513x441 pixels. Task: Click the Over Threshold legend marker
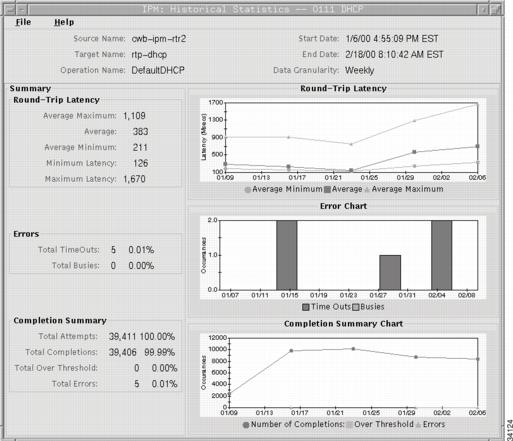(349, 425)
